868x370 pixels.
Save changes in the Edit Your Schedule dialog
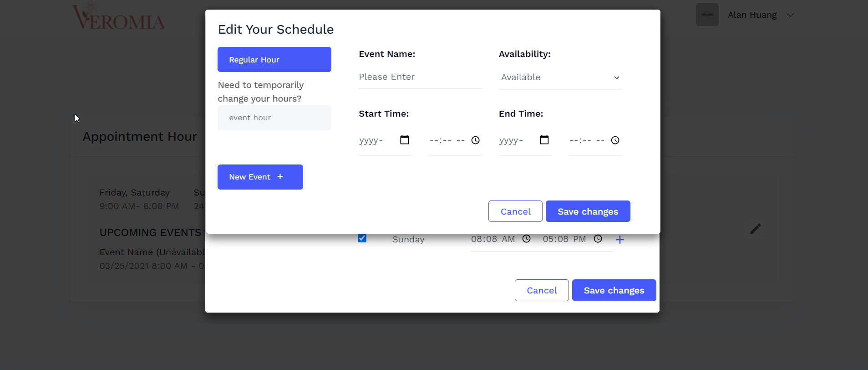[588, 211]
